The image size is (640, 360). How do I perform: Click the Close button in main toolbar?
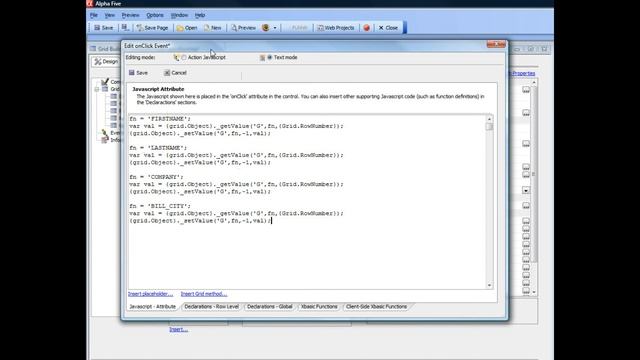(x=388, y=28)
